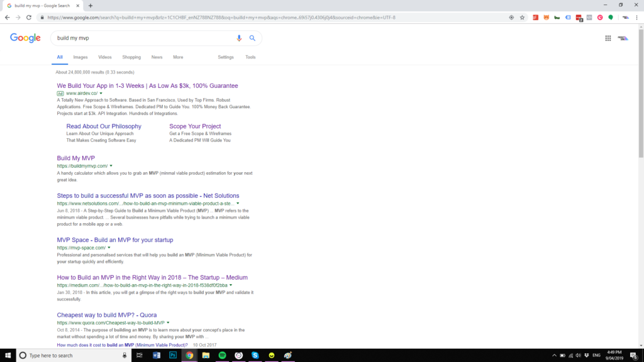The width and height of the screenshot is (644, 362).
Task: Click the blue magnifier search button
Action: coord(252,38)
